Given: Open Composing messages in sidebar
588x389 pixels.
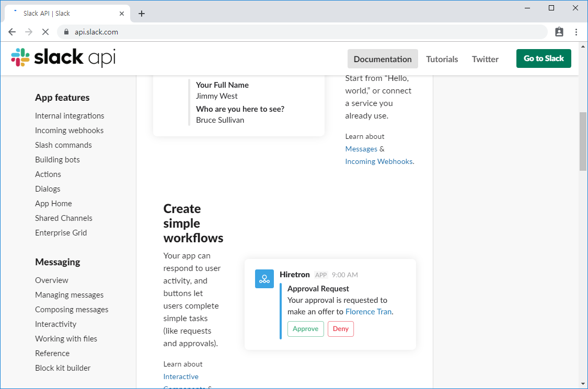Looking at the screenshot, I should [72, 310].
